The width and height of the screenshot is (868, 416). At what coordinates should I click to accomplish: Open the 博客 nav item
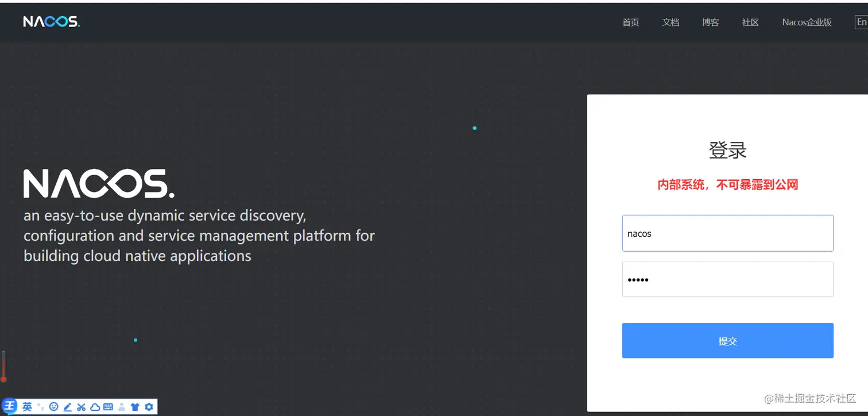[x=710, y=22]
